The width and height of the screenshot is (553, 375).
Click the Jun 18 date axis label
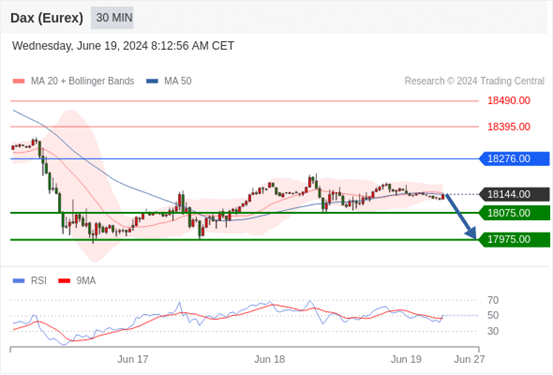(270, 359)
